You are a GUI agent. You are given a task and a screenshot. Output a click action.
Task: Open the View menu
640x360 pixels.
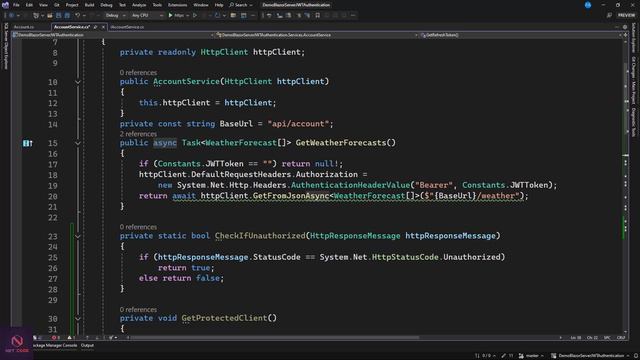43,5
